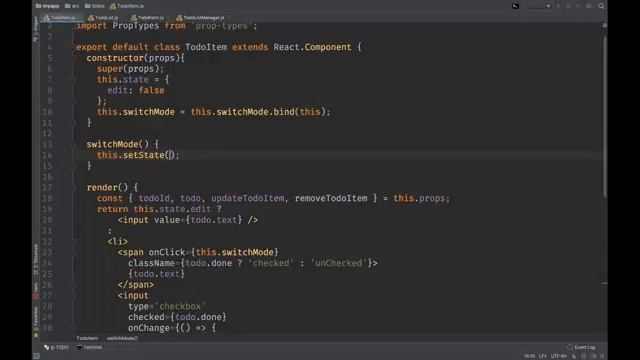Click 'PropTypes' in the import statement
The width and height of the screenshot is (640, 360).
pyautogui.click(x=136, y=26)
